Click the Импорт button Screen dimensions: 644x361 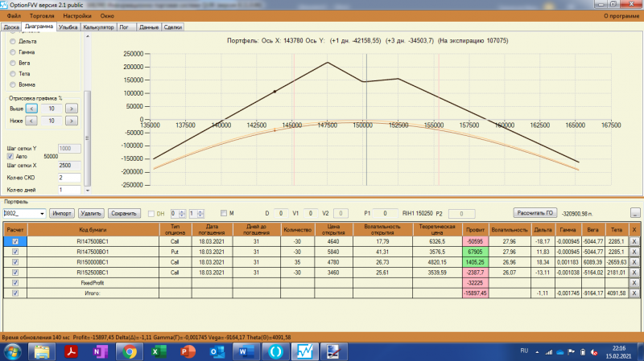point(62,214)
